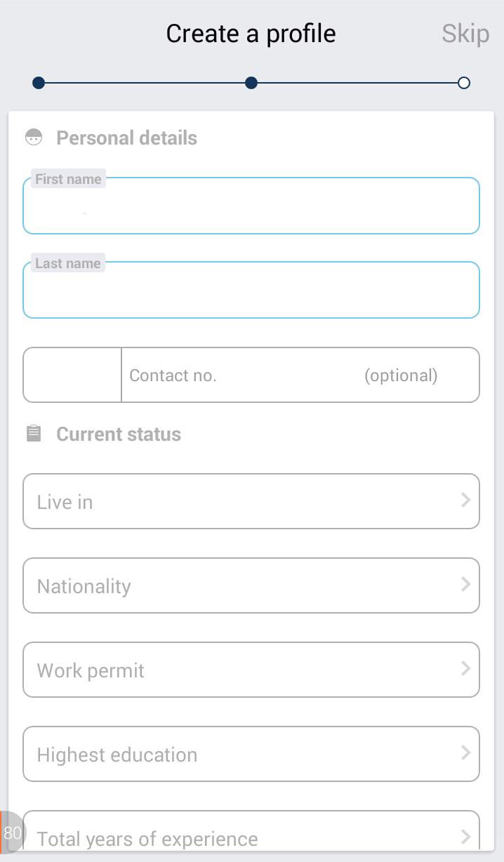The width and height of the screenshot is (504, 862).
Task: Tap the chevron arrow on Nationality row
Action: click(x=465, y=585)
